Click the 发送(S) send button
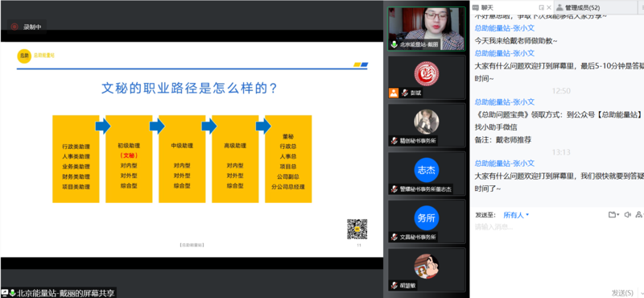Image resolution: width=644 pixels, height=298 pixels. coord(622,292)
